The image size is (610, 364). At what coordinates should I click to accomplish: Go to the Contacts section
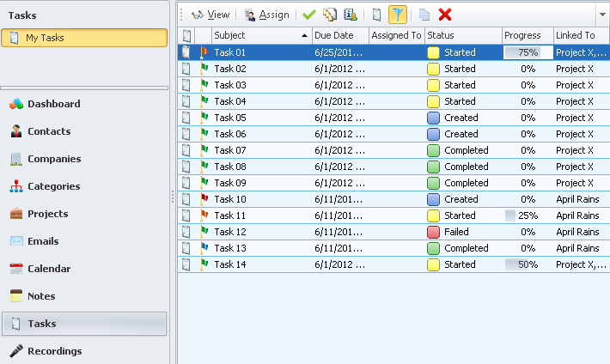[x=48, y=131]
